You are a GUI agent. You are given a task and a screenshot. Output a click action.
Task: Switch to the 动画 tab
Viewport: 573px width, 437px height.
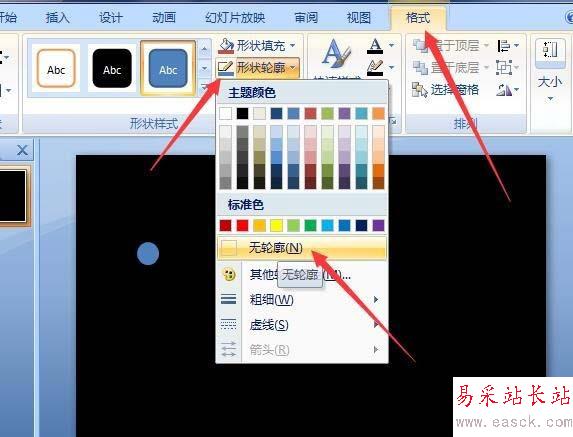click(164, 18)
